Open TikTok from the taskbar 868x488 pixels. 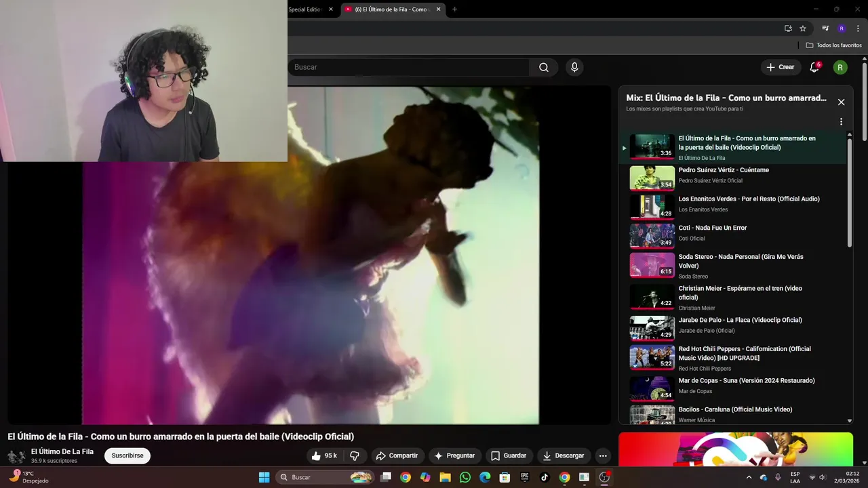pos(544,477)
